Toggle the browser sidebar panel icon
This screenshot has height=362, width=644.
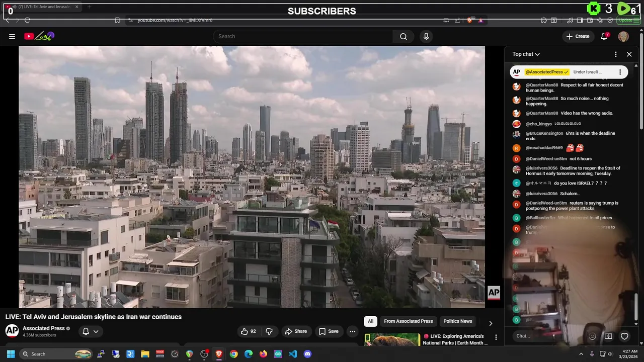click(x=580, y=20)
